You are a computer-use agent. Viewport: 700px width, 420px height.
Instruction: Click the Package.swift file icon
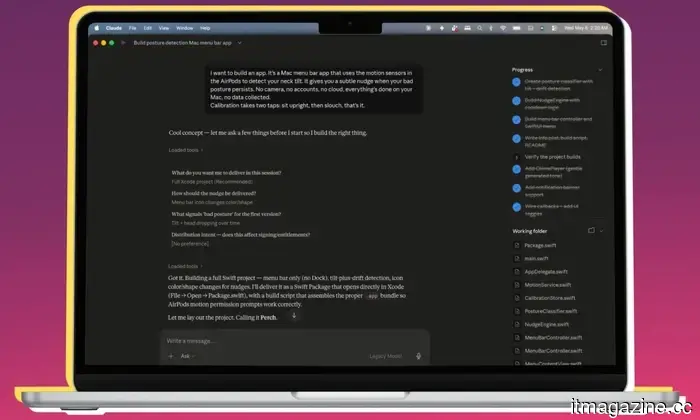[x=517, y=245]
